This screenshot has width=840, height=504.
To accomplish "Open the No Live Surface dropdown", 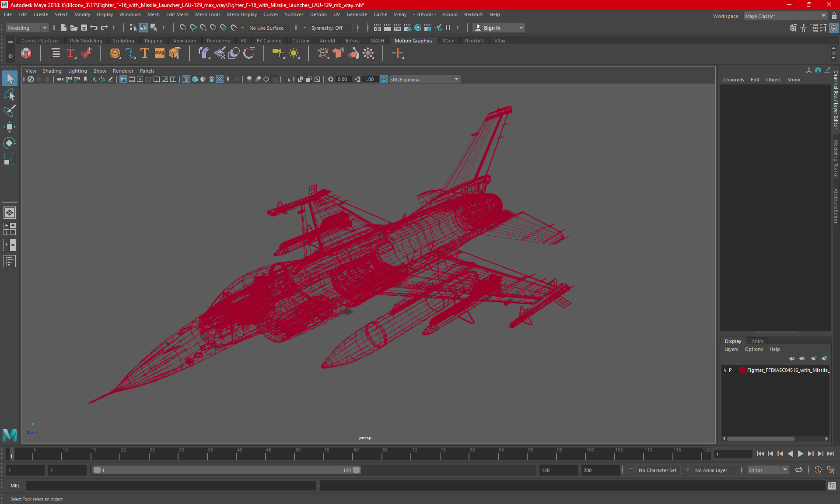I will pyautogui.click(x=269, y=28).
